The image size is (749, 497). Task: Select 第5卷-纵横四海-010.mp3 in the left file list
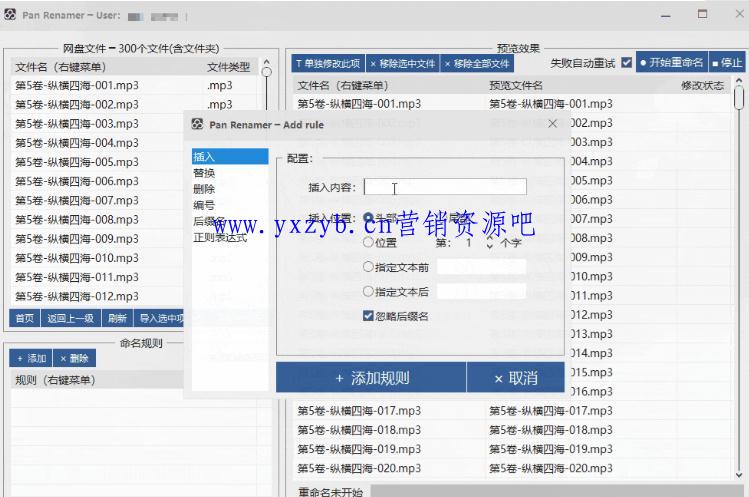click(x=77, y=258)
